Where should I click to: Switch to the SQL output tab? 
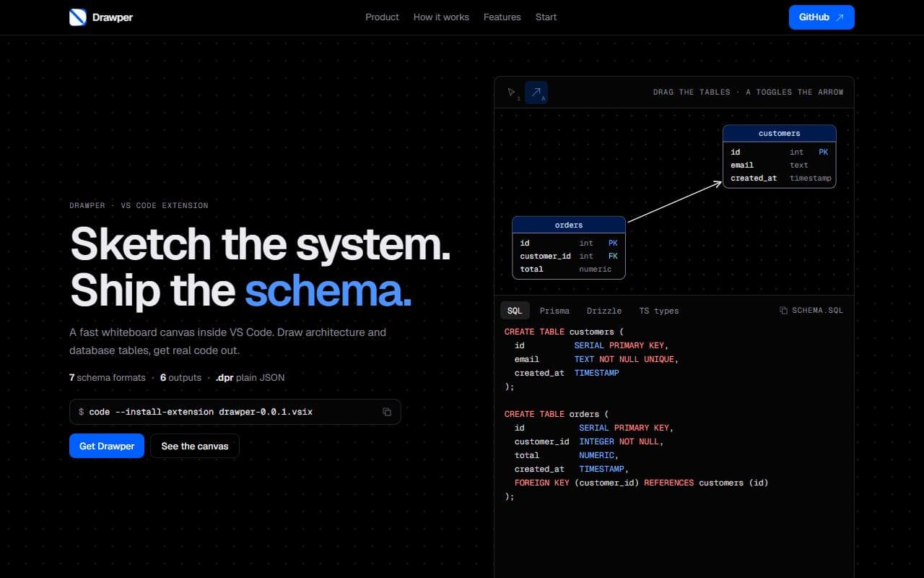coord(515,311)
